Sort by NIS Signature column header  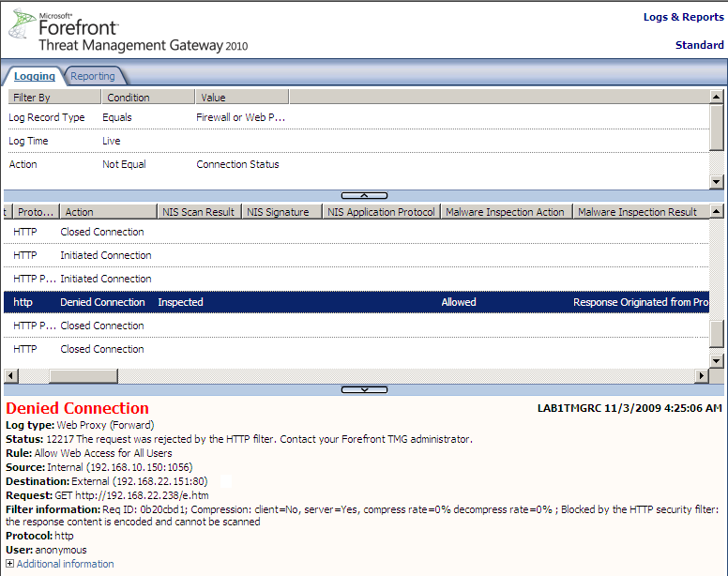(281, 212)
